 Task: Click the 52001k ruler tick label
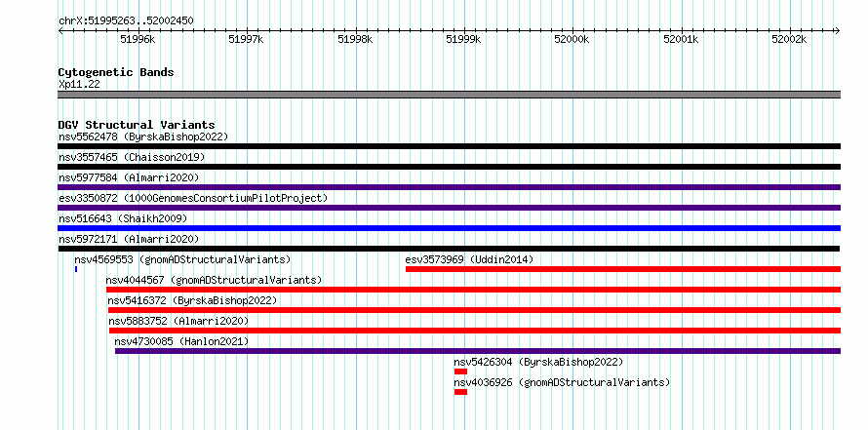[682, 40]
